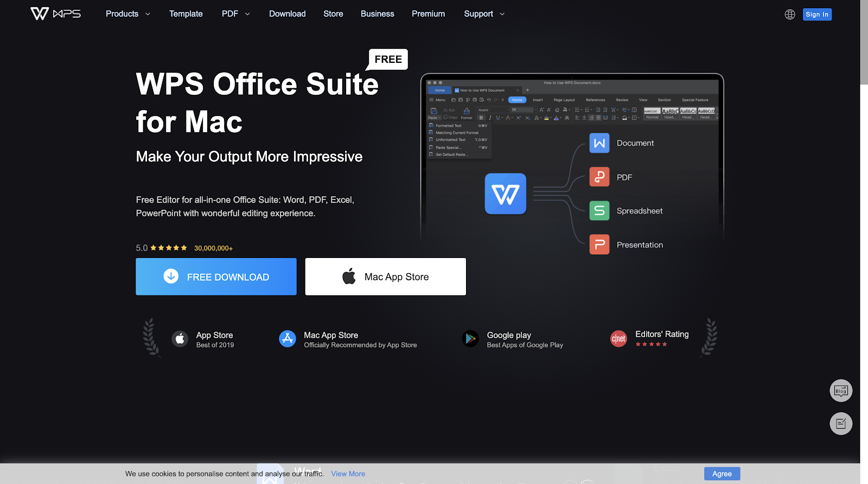Click the FREE DOWNLOAD button
The width and height of the screenshot is (868, 484).
tap(216, 276)
